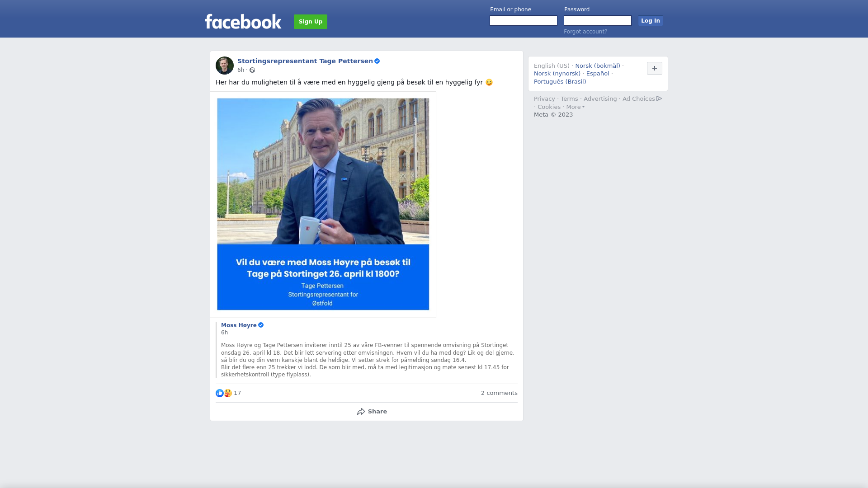The width and height of the screenshot is (868, 488).
Task: Open the 6h timestamp of main post
Action: point(241,70)
